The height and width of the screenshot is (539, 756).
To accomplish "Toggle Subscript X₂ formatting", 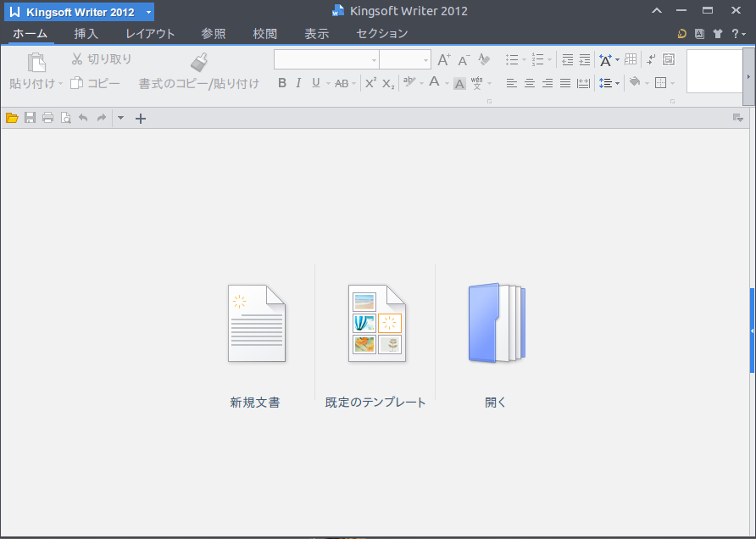I will [388, 83].
